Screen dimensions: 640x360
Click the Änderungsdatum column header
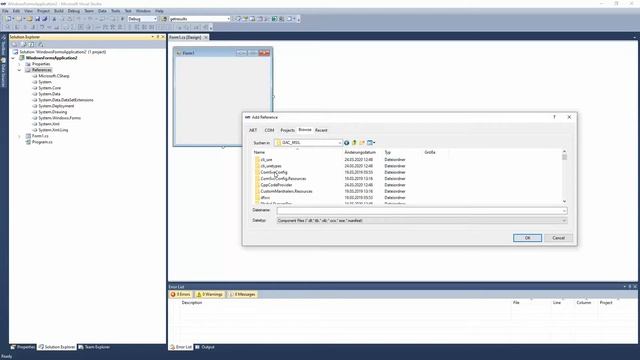(x=360, y=152)
